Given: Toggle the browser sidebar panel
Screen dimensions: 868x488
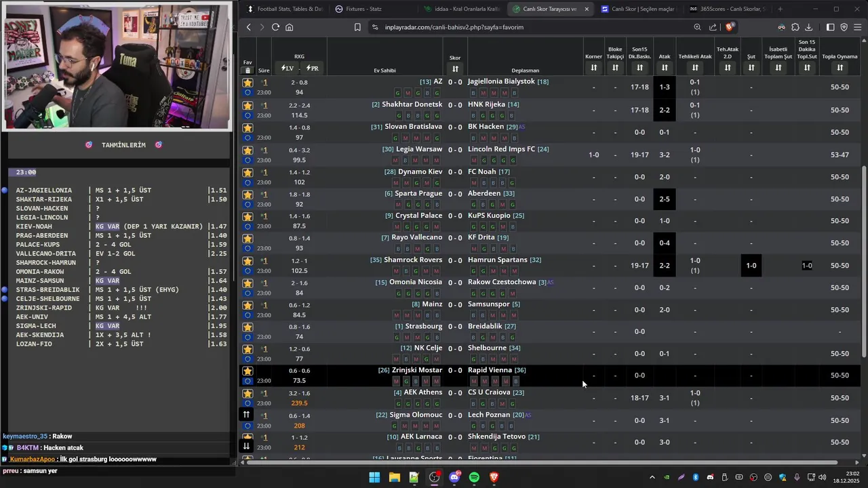Looking at the screenshot, I should [830, 27].
